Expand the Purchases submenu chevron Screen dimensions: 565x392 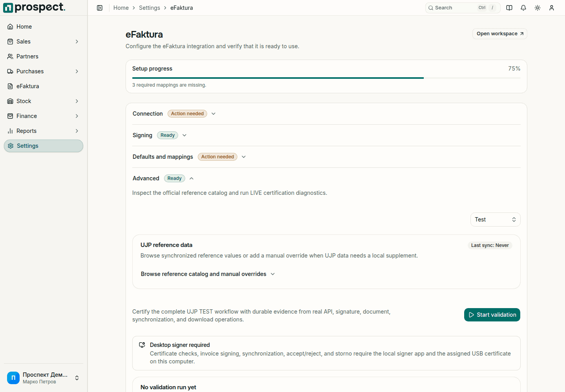pyautogui.click(x=77, y=71)
